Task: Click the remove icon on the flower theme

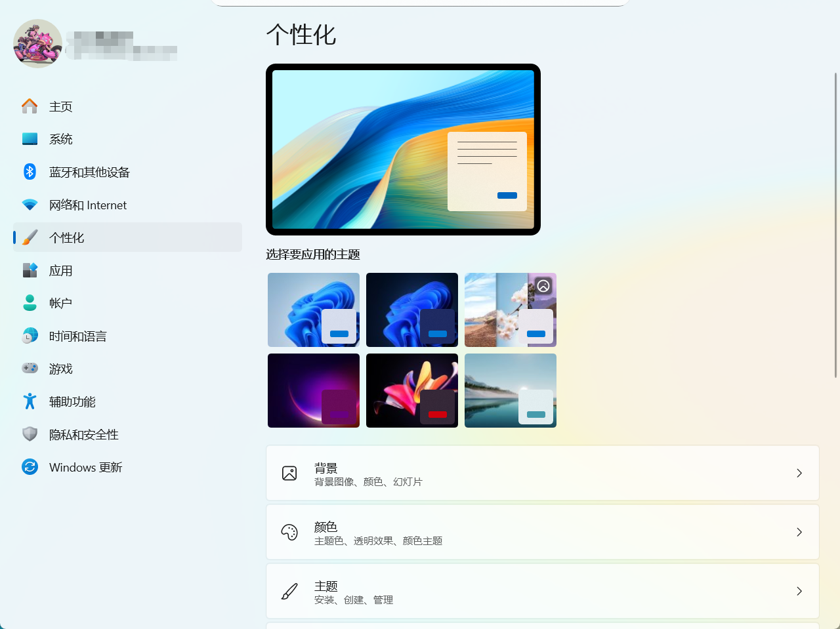Action: tap(543, 285)
